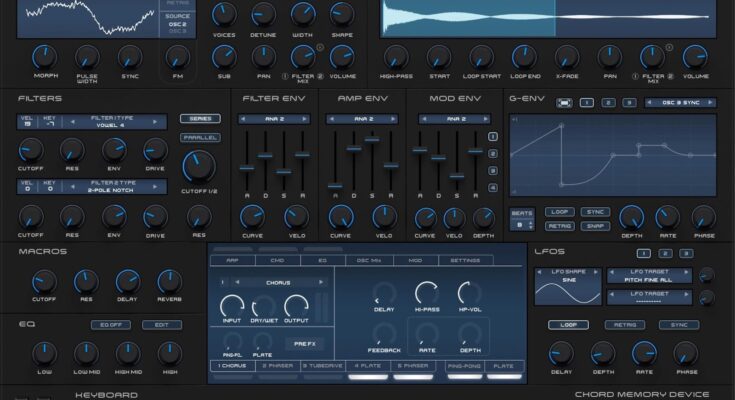Toggle LFO Sync on

pos(679,325)
